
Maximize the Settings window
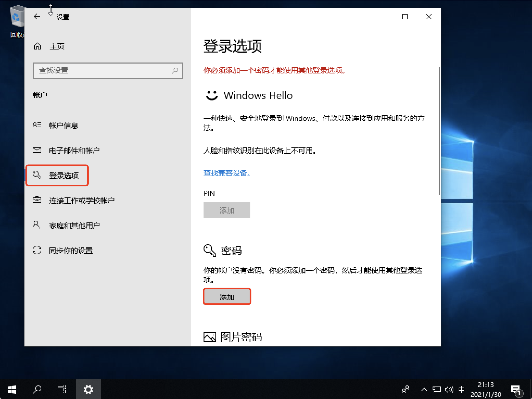[405, 17]
